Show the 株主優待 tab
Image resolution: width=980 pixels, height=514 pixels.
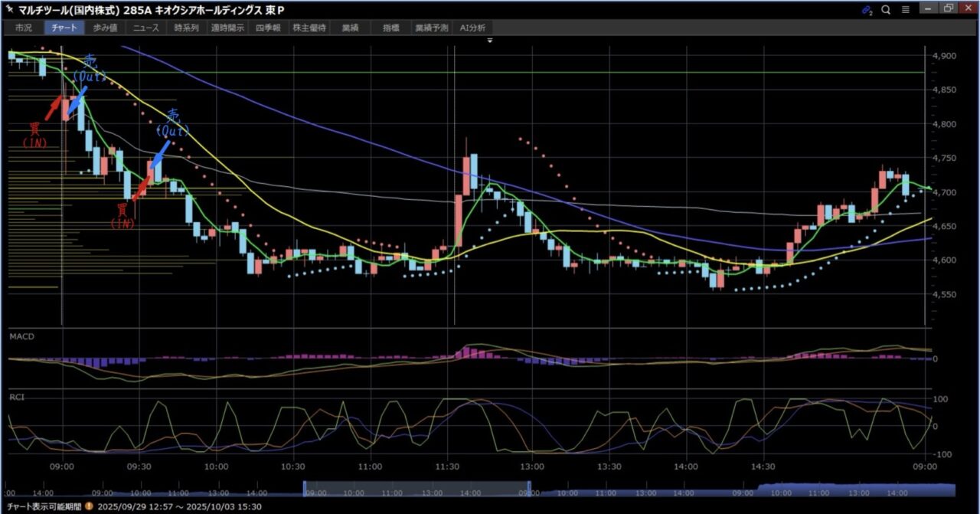309,28
